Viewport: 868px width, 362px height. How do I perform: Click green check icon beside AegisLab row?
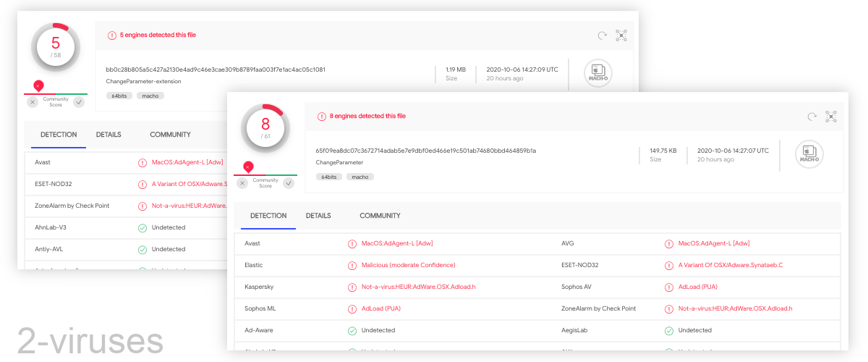tap(669, 331)
